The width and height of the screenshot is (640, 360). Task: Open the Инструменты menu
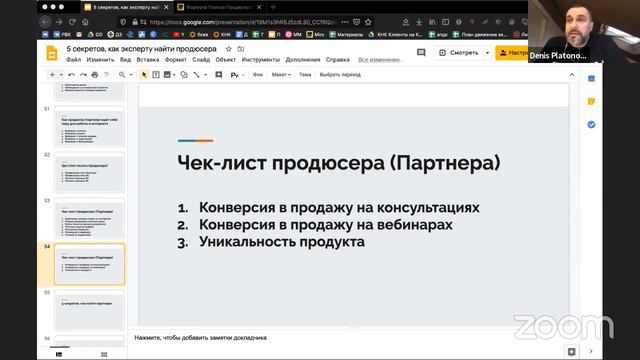pyautogui.click(x=261, y=60)
